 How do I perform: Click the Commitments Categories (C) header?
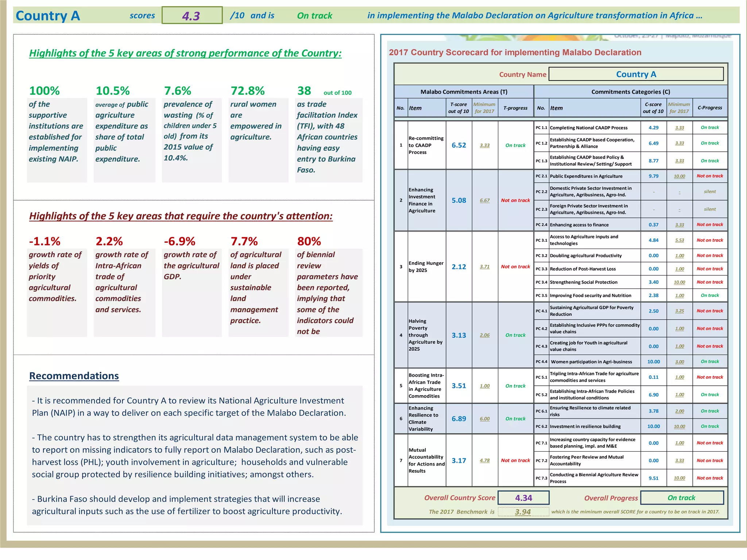click(631, 92)
